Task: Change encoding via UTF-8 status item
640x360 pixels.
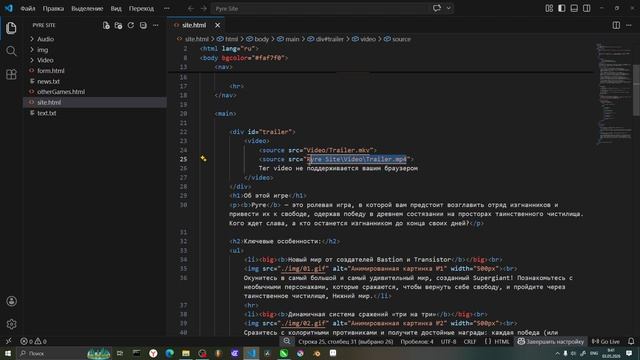Action: click(x=448, y=341)
